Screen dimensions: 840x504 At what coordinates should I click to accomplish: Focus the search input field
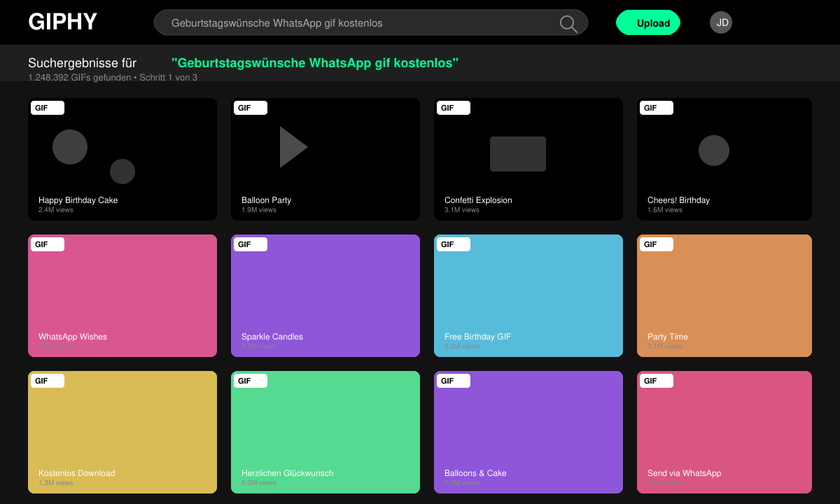tap(371, 23)
